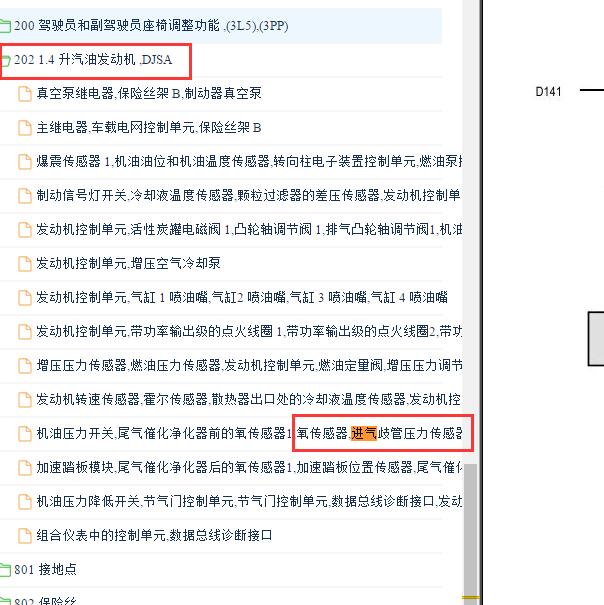Click the folder icon beside 801 接地点
The width and height of the screenshot is (604, 605).
coord(5,570)
